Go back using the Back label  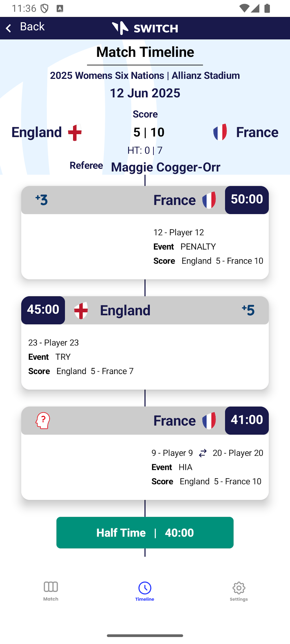[x=32, y=27]
